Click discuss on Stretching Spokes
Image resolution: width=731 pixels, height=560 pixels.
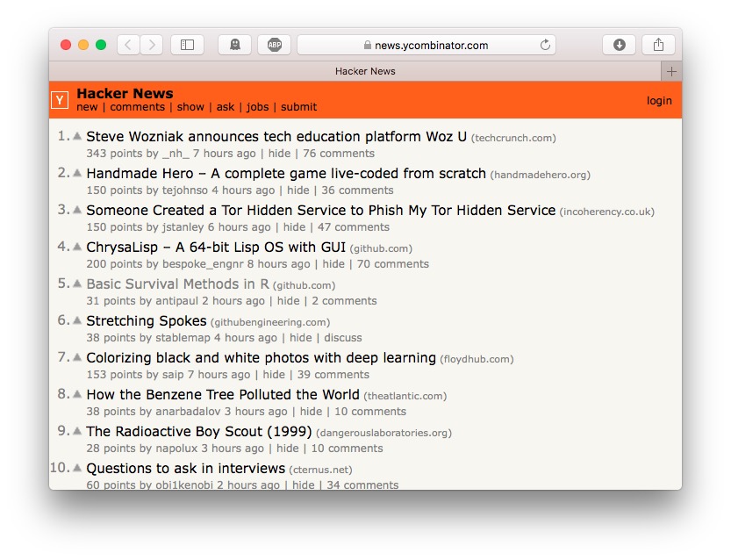coord(343,338)
